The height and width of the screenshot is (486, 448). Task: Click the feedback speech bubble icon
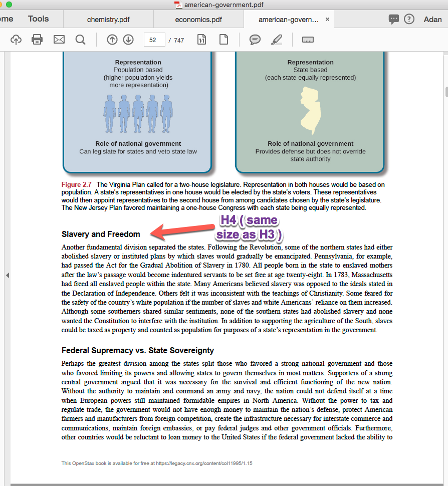click(x=394, y=19)
